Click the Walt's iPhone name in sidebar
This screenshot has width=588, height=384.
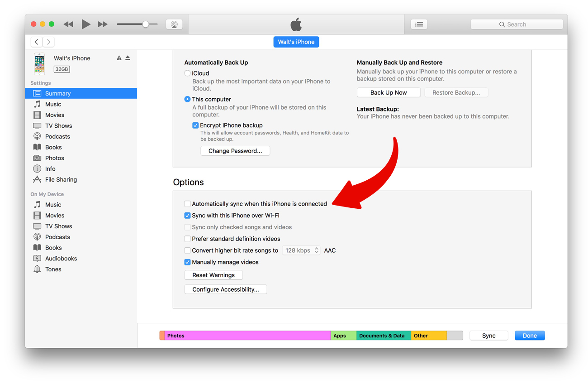pyautogui.click(x=72, y=58)
